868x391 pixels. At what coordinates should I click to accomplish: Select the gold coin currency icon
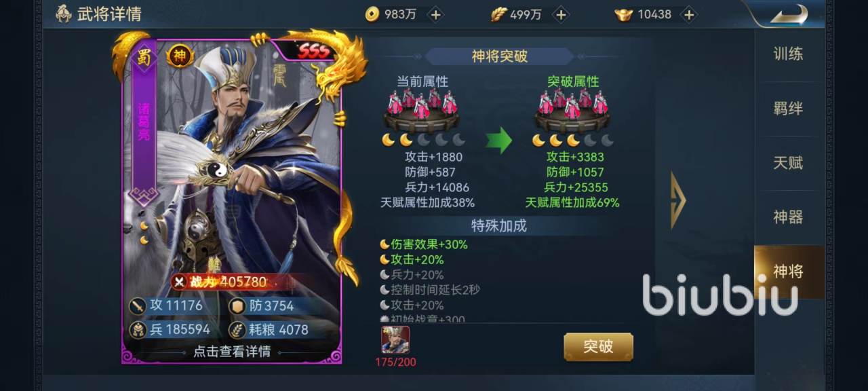pyautogui.click(x=372, y=14)
